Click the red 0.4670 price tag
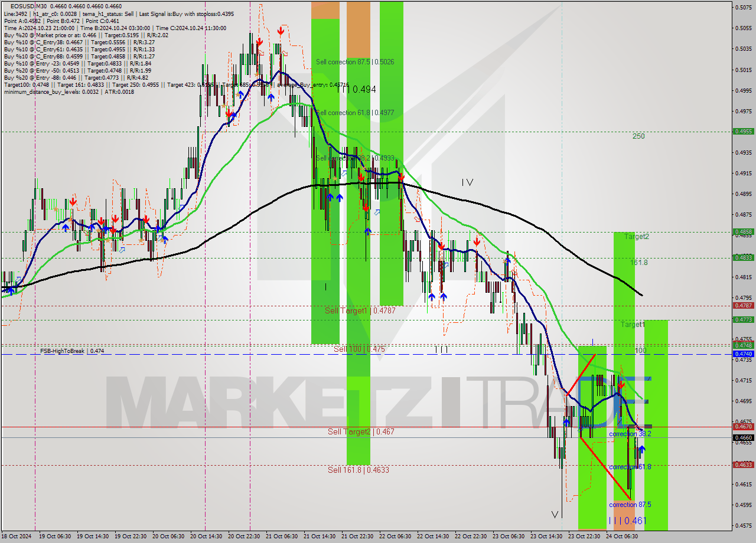 tap(743, 426)
